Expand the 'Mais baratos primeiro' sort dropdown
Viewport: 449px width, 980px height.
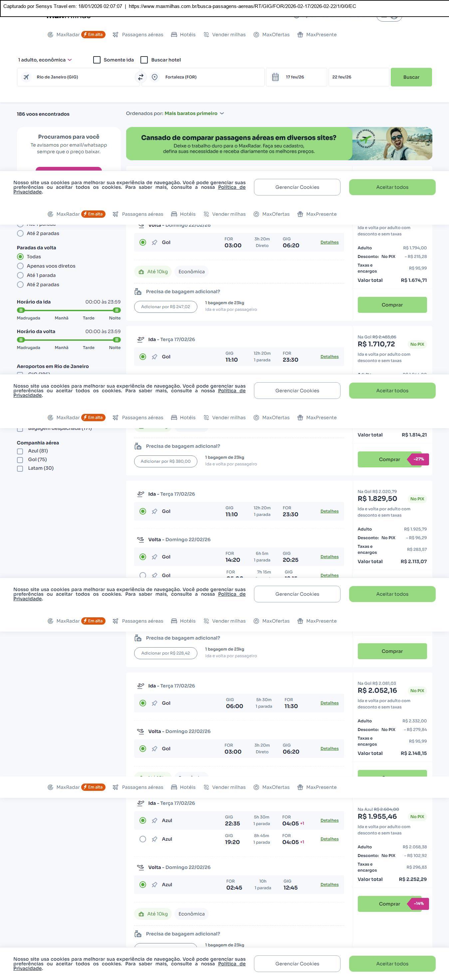[x=194, y=113]
